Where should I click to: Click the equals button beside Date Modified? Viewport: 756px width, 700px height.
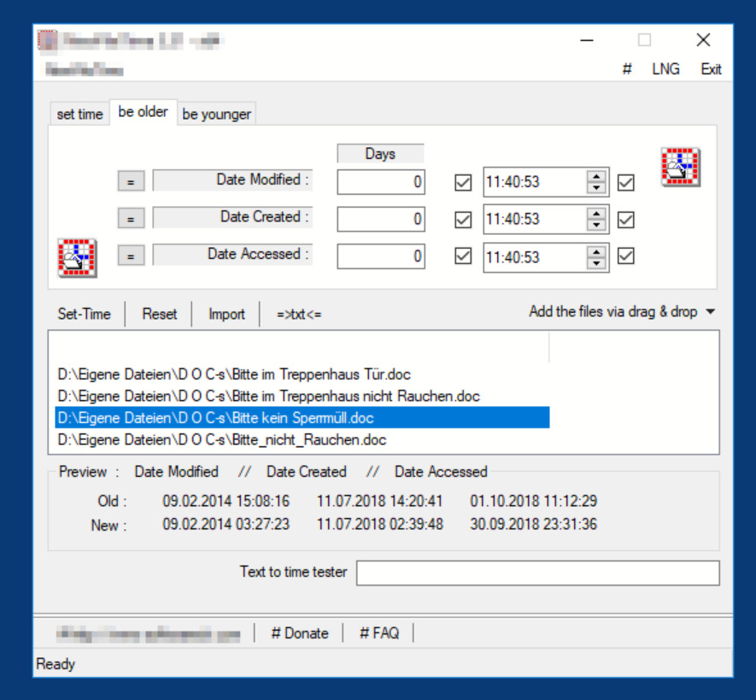[x=131, y=182]
